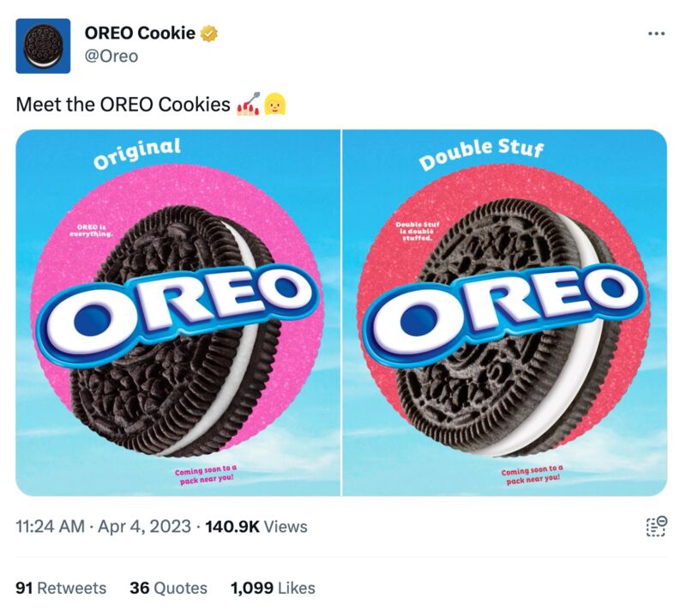Click the dashed note icon beside the timestamp row
The image size is (686, 616).
tap(656, 527)
